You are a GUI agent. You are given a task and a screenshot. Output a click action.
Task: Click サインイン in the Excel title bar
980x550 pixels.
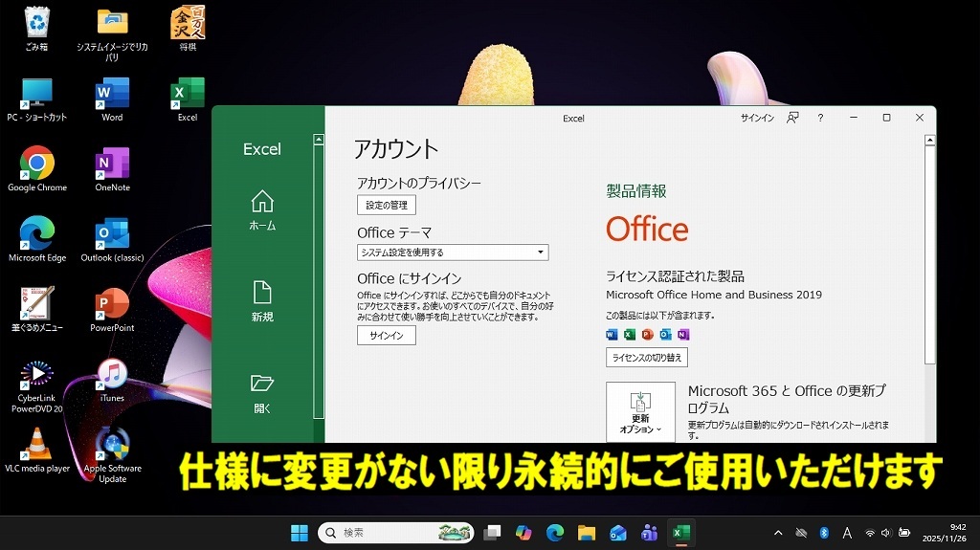point(757,118)
